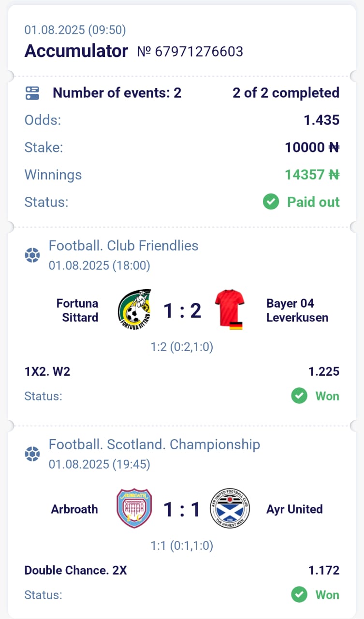The image size is (364, 619).
Task: Click the 1 : 2 score of Fortuna match
Action: [x=182, y=310]
